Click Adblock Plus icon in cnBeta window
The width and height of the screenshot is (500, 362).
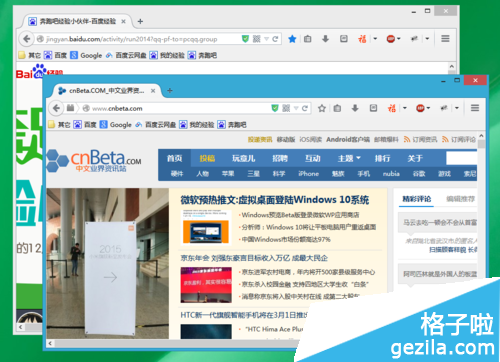tap(420, 108)
